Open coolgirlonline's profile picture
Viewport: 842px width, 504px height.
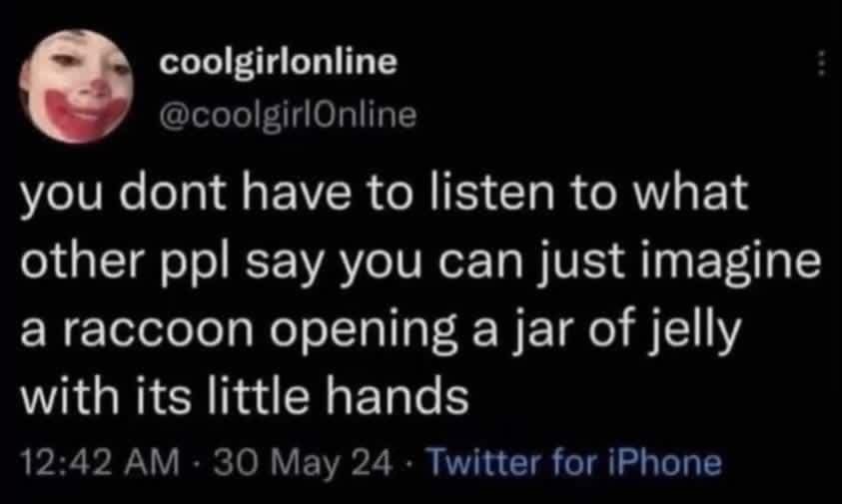pyautogui.click(x=76, y=87)
